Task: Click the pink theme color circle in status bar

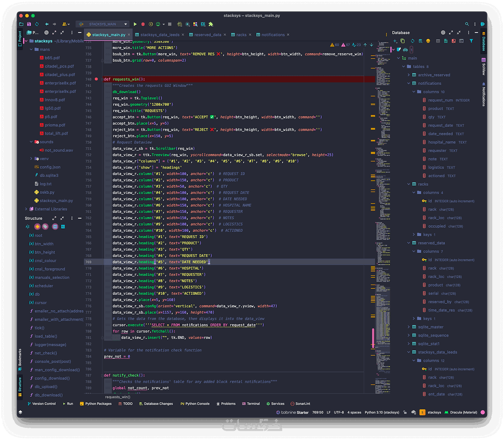Action: [x=483, y=412]
